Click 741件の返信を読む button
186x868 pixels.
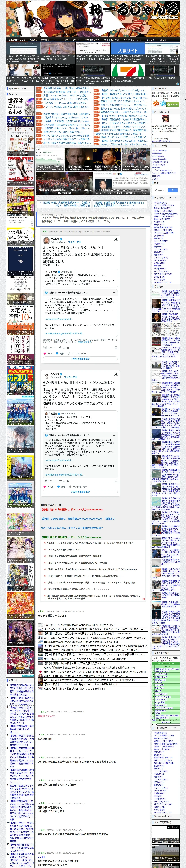pyautogui.click(x=80, y=359)
